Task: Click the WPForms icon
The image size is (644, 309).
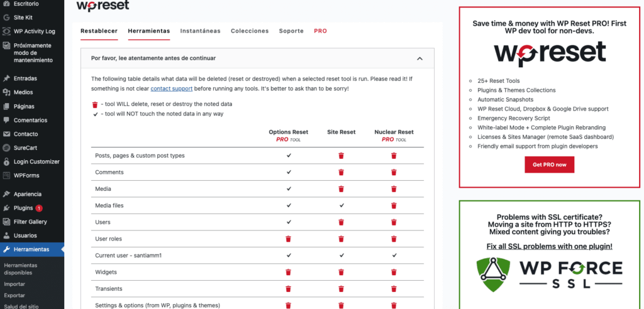Action: tap(6, 176)
